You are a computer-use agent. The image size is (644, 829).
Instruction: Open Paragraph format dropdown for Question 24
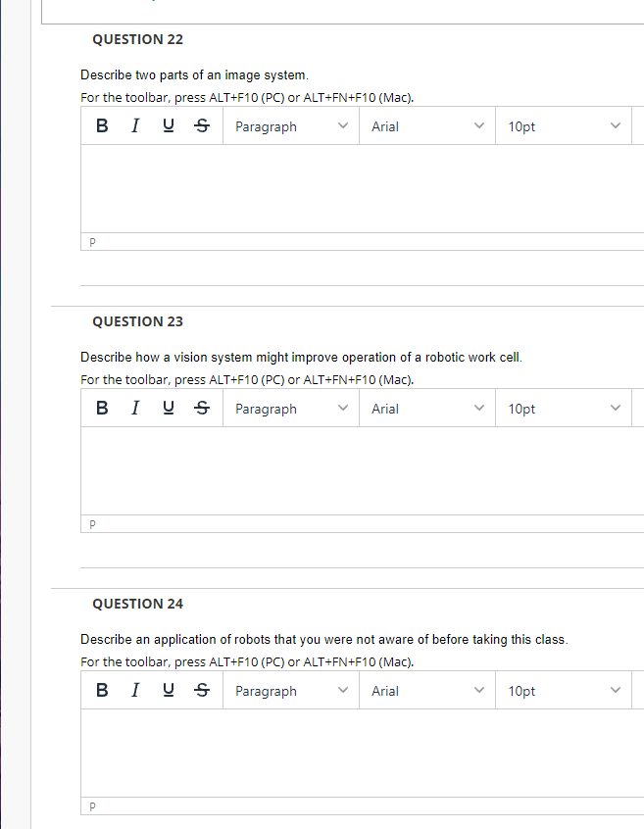click(x=291, y=691)
